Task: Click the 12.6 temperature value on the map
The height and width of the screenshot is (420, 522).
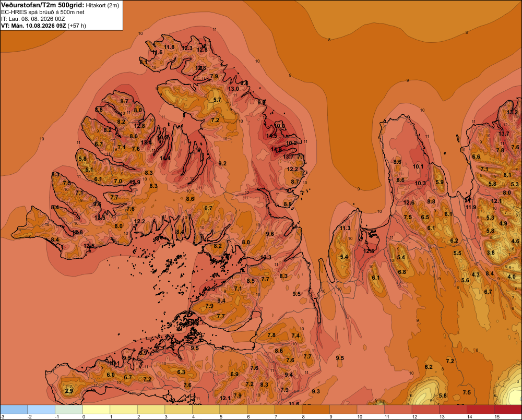Action: [409, 202]
